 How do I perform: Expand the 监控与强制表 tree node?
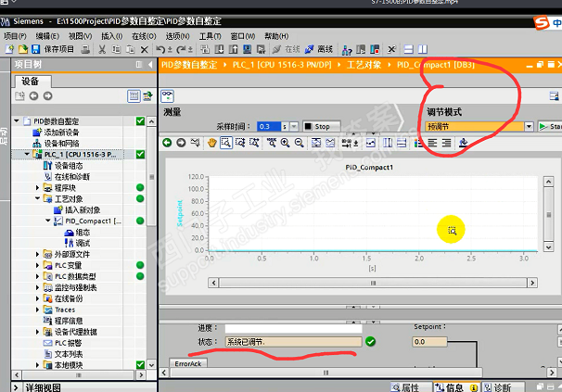(37, 287)
